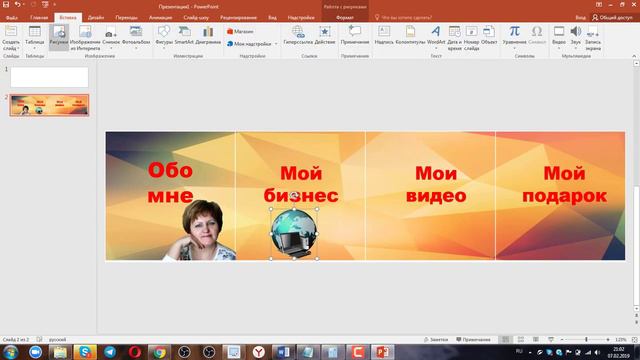Toggle Заметки (Notes) pane in status bar
640x360 pixels.
click(436, 339)
